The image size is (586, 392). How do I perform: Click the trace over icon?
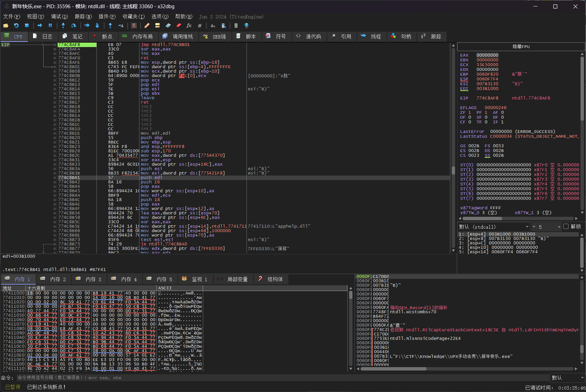(x=97, y=26)
